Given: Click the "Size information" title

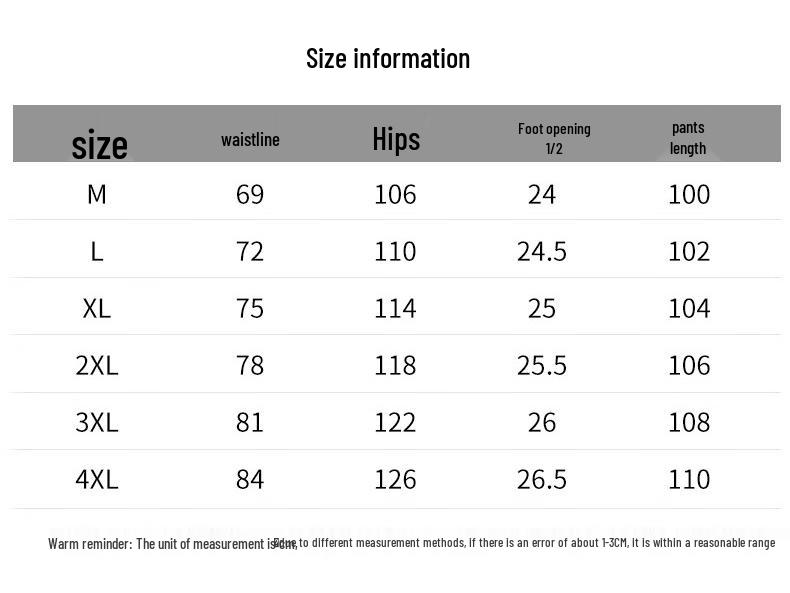Looking at the screenshot, I should [388, 59].
